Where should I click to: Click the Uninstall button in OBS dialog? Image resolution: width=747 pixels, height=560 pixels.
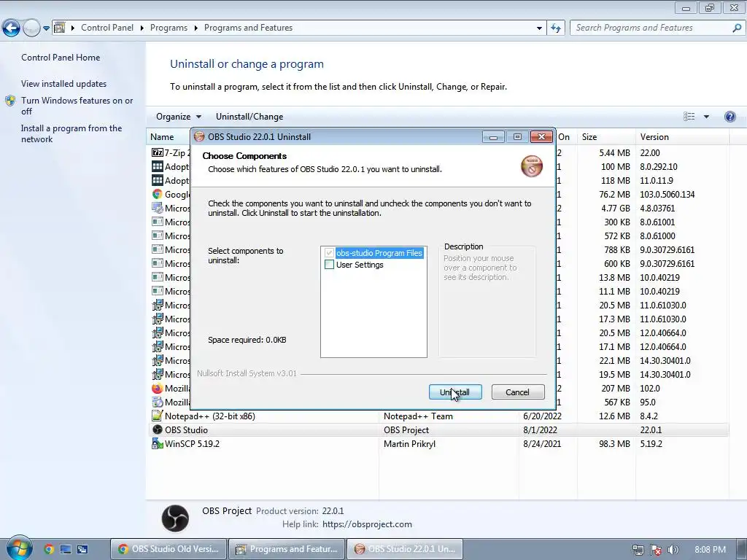(455, 392)
